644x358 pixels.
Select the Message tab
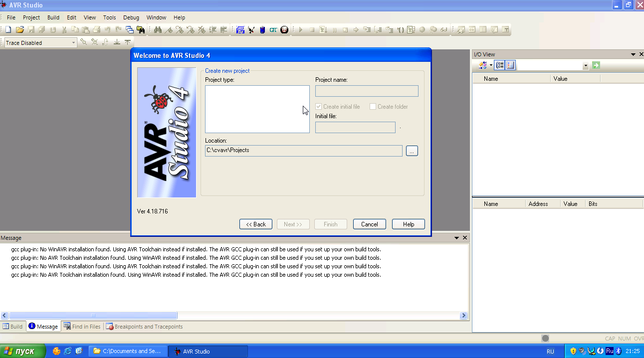(x=43, y=327)
